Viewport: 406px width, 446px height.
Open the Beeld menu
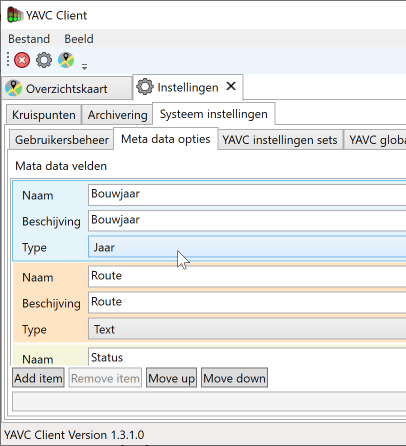(x=79, y=39)
